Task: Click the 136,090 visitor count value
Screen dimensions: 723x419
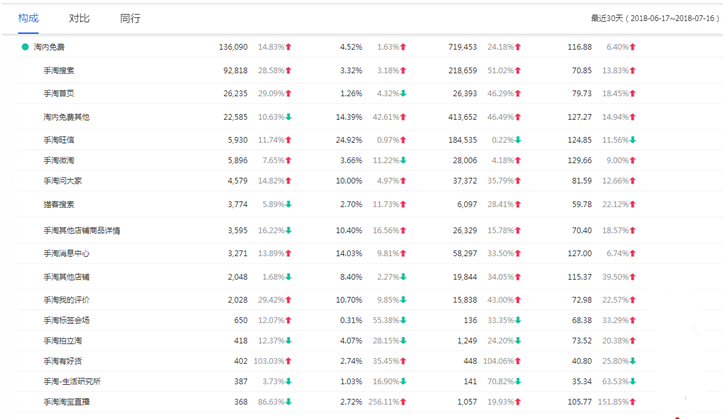Action: [x=233, y=47]
